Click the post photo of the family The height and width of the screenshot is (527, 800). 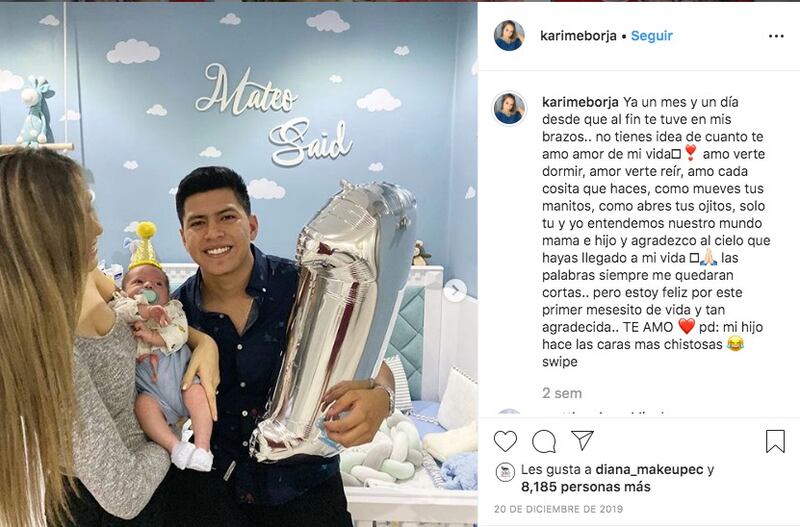[x=239, y=265]
